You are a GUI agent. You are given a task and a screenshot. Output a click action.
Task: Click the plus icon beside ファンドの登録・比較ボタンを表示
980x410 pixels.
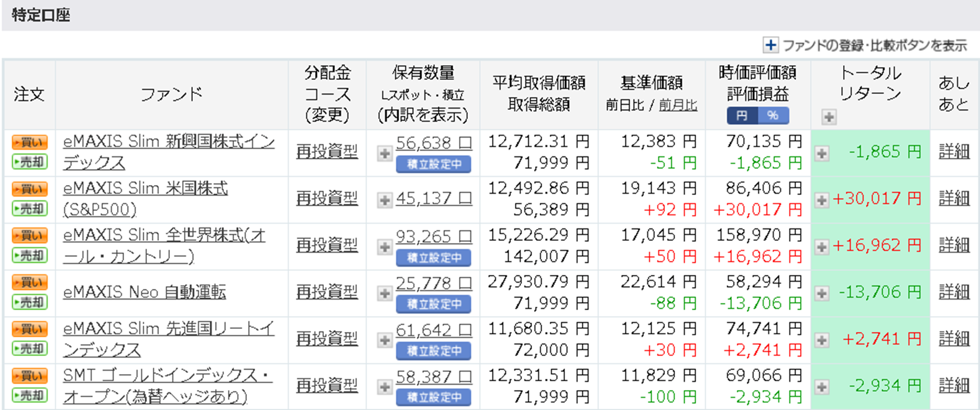pyautogui.click(x=770, y=45)
